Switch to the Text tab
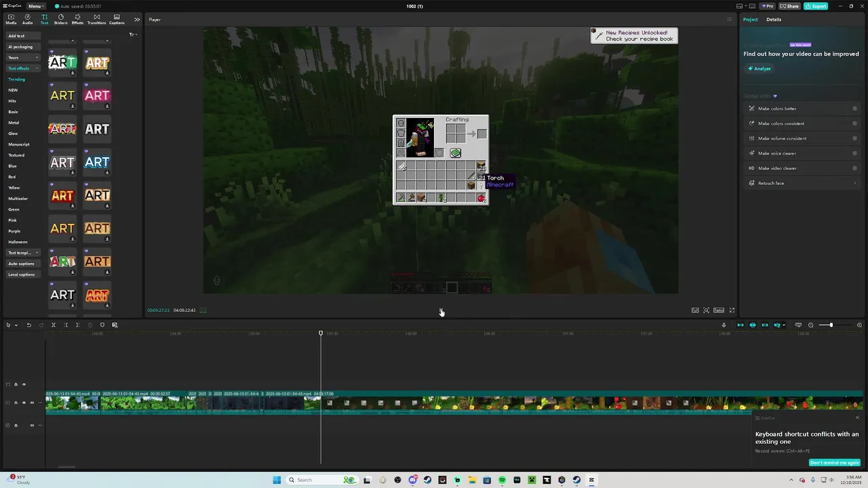 tap(44, 19)
